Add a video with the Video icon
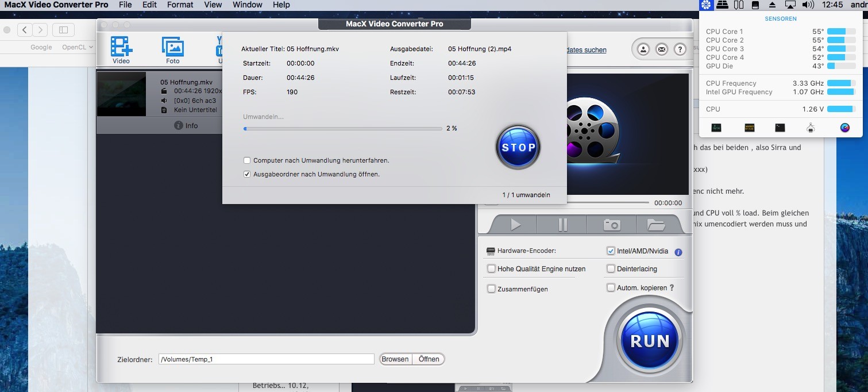 coord(121,50)
